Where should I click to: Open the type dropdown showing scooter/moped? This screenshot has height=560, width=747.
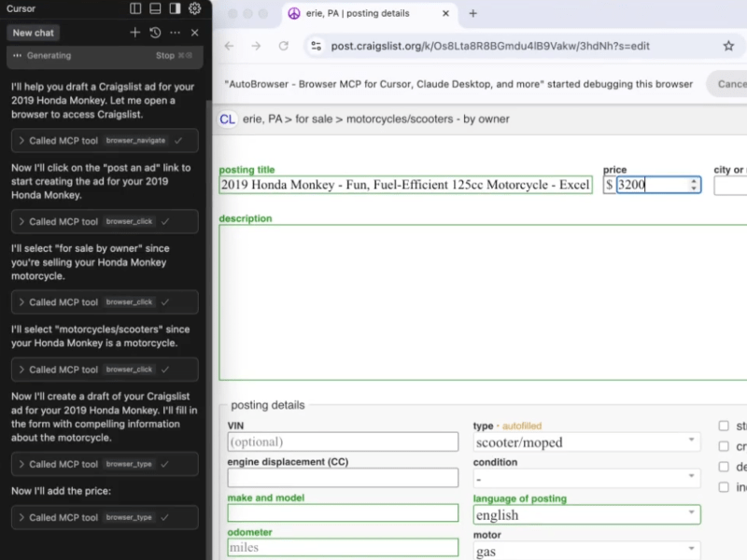point(586,442)
